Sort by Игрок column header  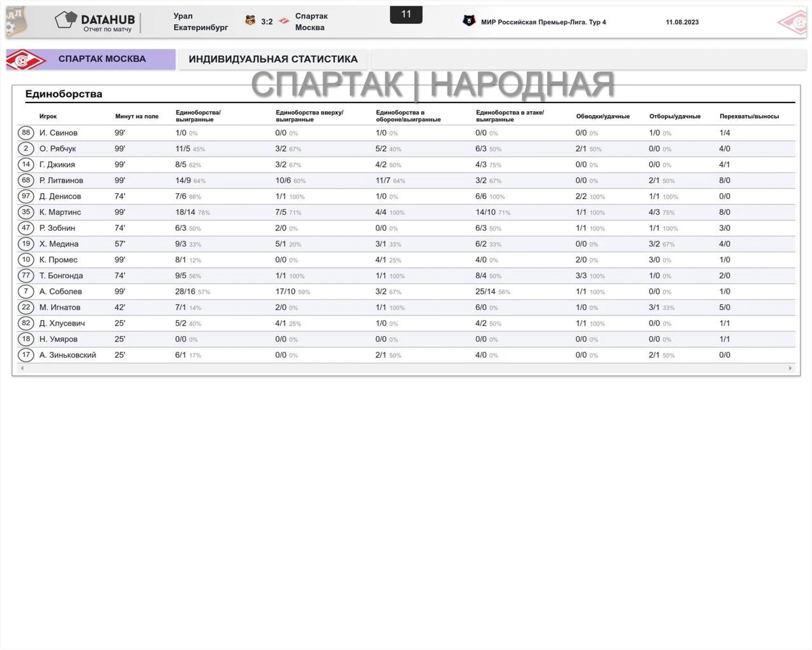48,116
